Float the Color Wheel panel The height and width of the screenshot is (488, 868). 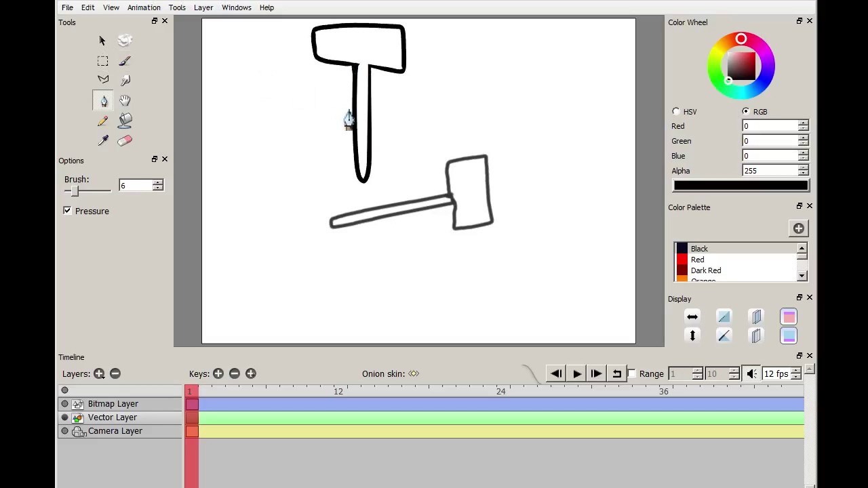click(x=800, y=21)
